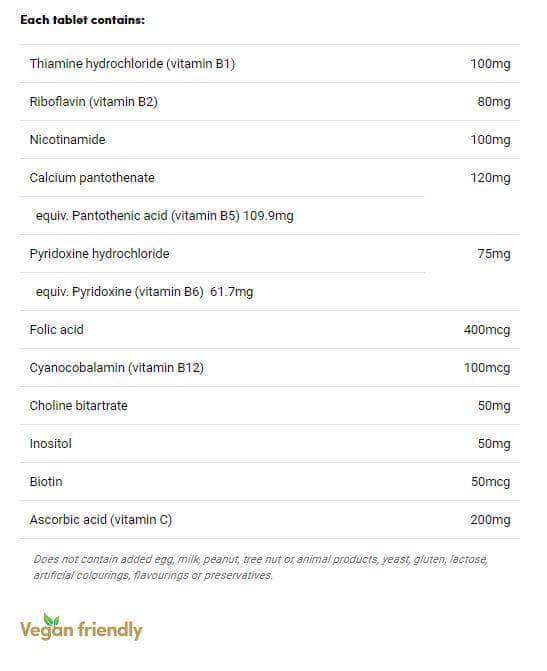Click the Ascorbic acid (vitamin C) label
Screen dimensions: 547x671
click(101, 520)
